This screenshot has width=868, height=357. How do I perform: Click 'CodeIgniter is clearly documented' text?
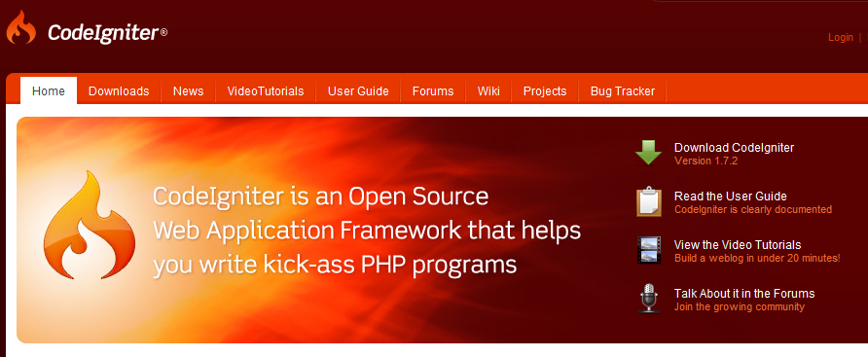[753, 210]
